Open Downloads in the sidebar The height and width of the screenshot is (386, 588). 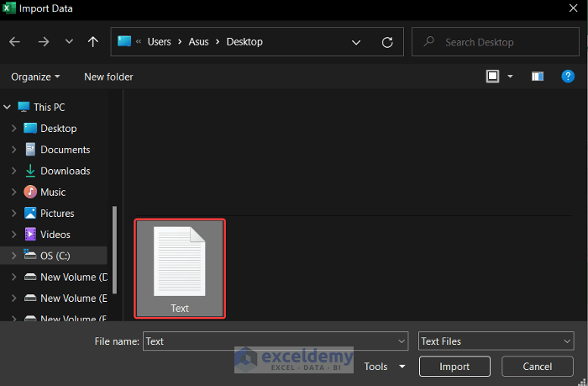66,171
